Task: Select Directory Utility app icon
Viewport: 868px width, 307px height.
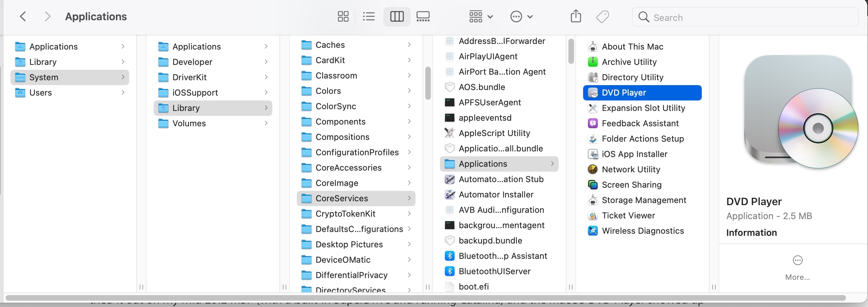Action: tap(593, 77)
